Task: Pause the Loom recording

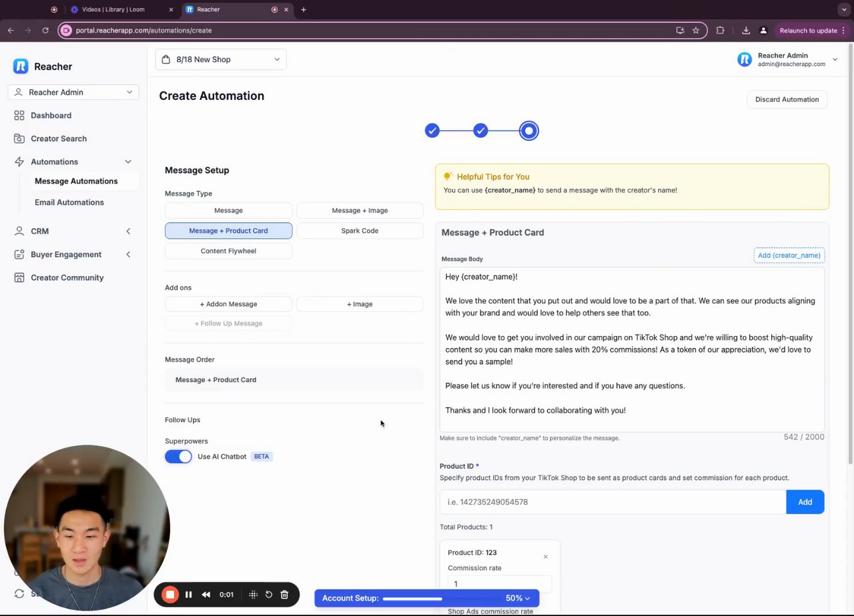Action: tap(189, 595)
